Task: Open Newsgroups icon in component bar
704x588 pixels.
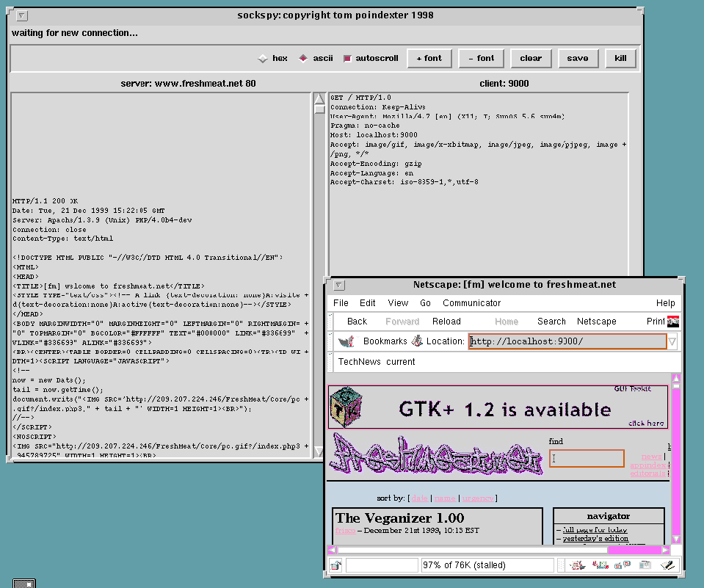Action: click(x=623, y=565)
